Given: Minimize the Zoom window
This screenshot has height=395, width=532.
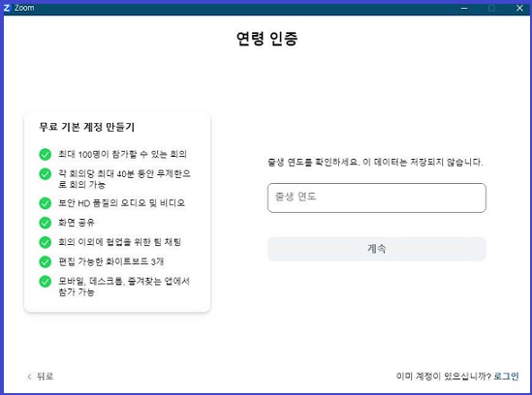Looking at the screenshot, I should [x=464, y=8].
